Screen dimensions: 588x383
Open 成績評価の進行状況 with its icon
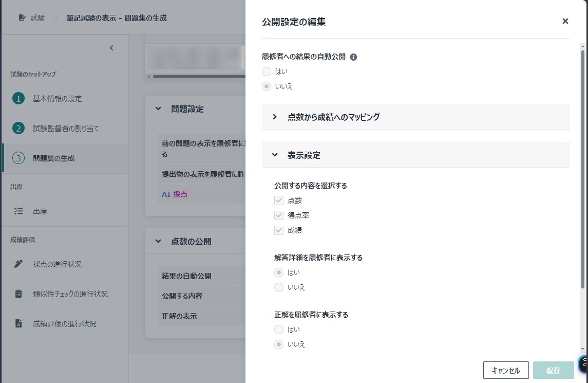pyautogui.click(x=18, y=324)
